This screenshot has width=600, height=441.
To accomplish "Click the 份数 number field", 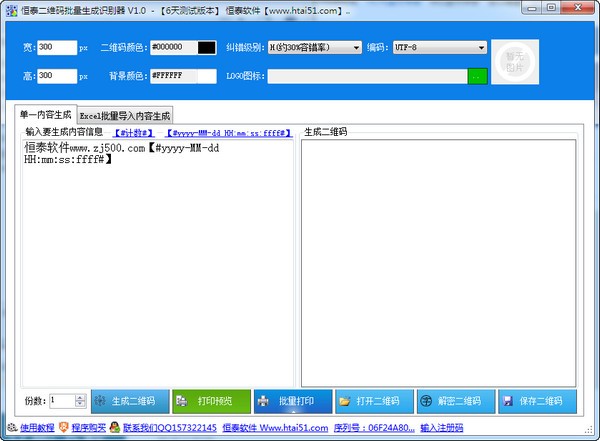I will pyautogui.click(x=62, y=401).
